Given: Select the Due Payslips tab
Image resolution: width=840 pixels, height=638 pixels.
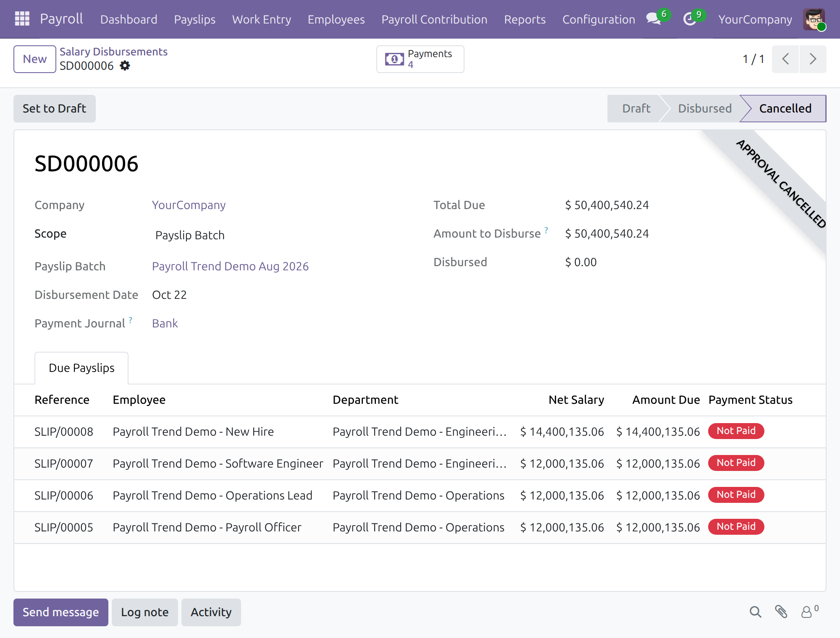Looking at the screenshot, I should 81,368.
